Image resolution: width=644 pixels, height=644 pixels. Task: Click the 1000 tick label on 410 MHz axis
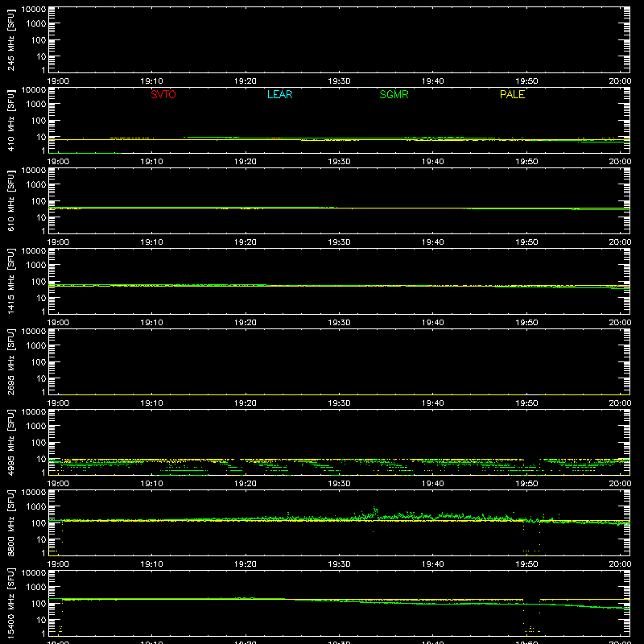click(x=35, y=105)
